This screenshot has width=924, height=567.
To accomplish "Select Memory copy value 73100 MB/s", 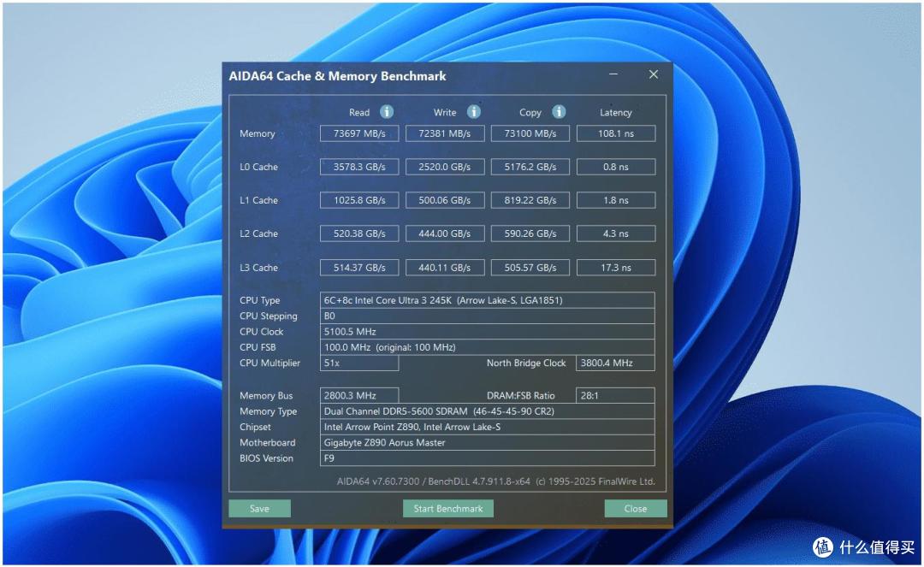I will pyautogui.click(x=530, y=133).
